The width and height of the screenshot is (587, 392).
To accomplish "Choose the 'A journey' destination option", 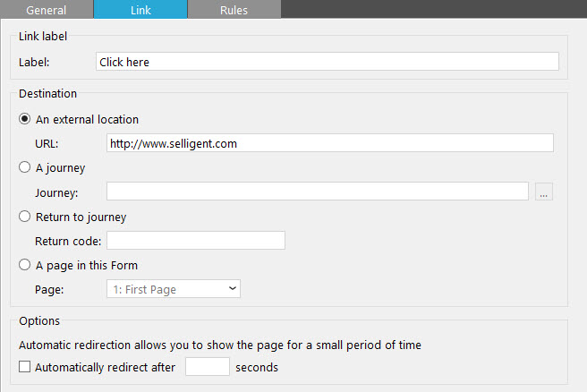I will [x=25, y=167].
